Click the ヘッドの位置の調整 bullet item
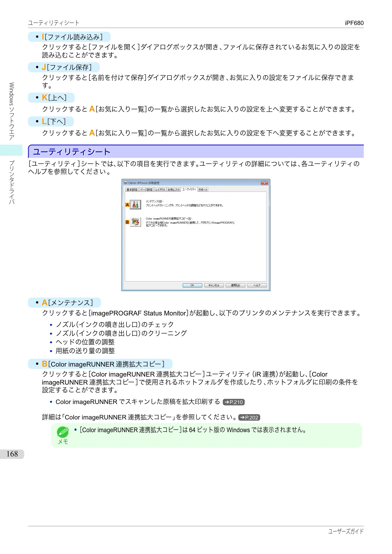The height and width of the screenshot is (554, 392). [85, 342]
